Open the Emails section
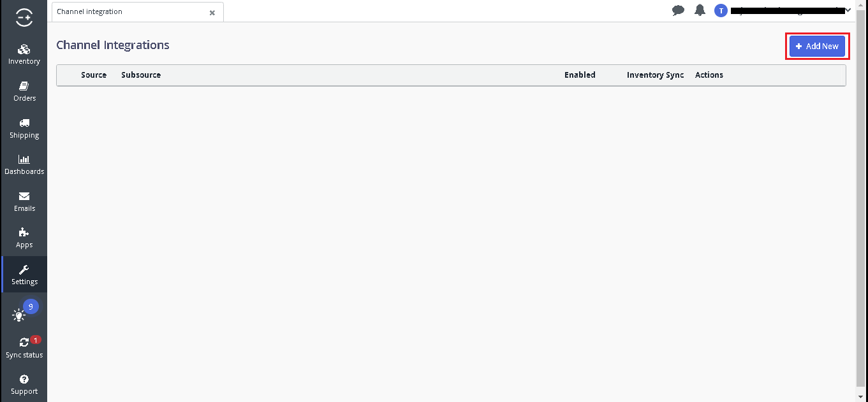The height and width of the screenshot is (402, 868). coord(24,202)
